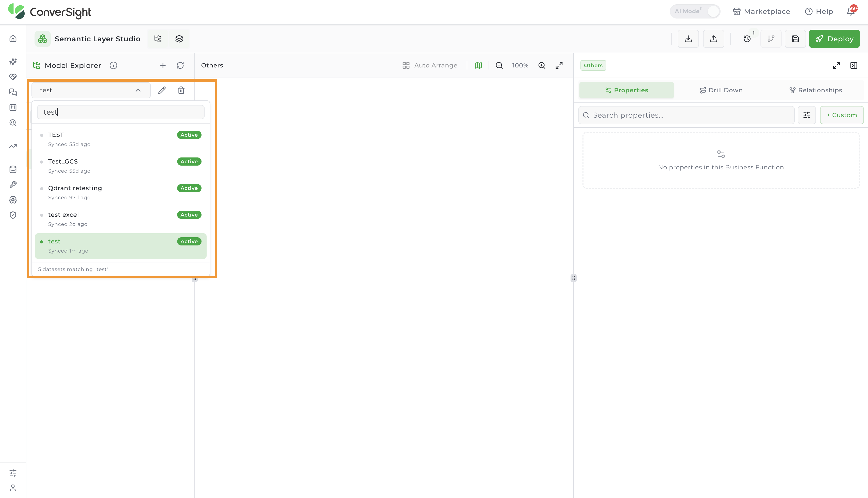Click the git branch icon button
Viewport: 868px width, 498px height.
click(771, 39)
